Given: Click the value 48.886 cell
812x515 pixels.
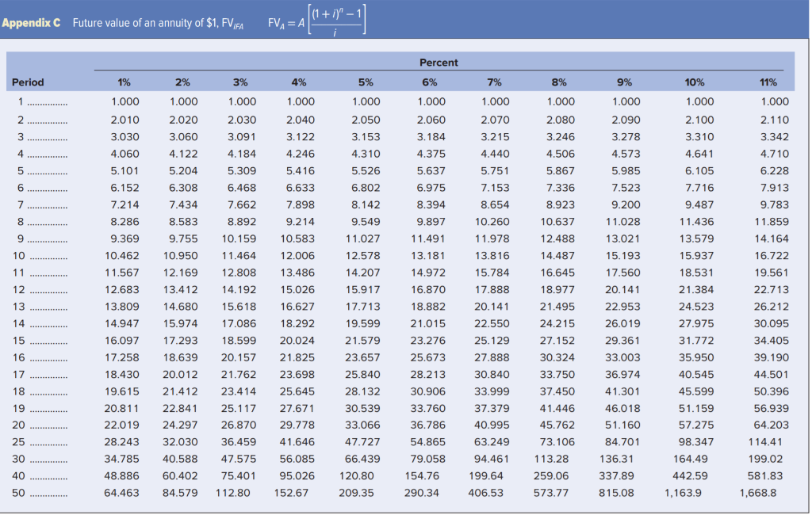Looking at the screenshot, I should 121,476.
